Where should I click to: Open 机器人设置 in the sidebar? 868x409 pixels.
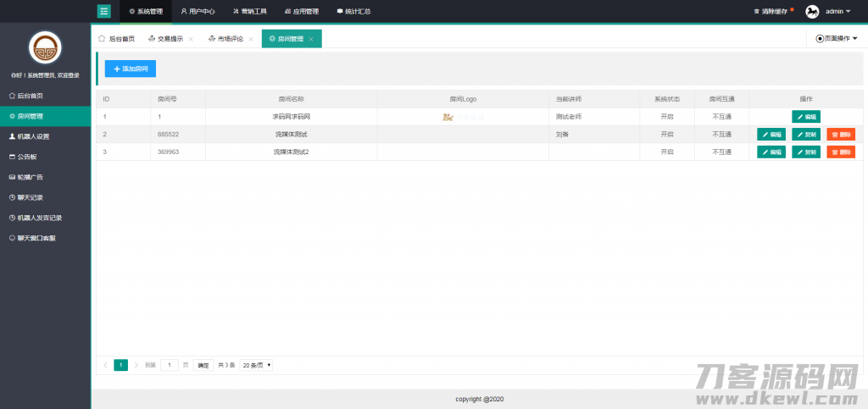[34, 136]
